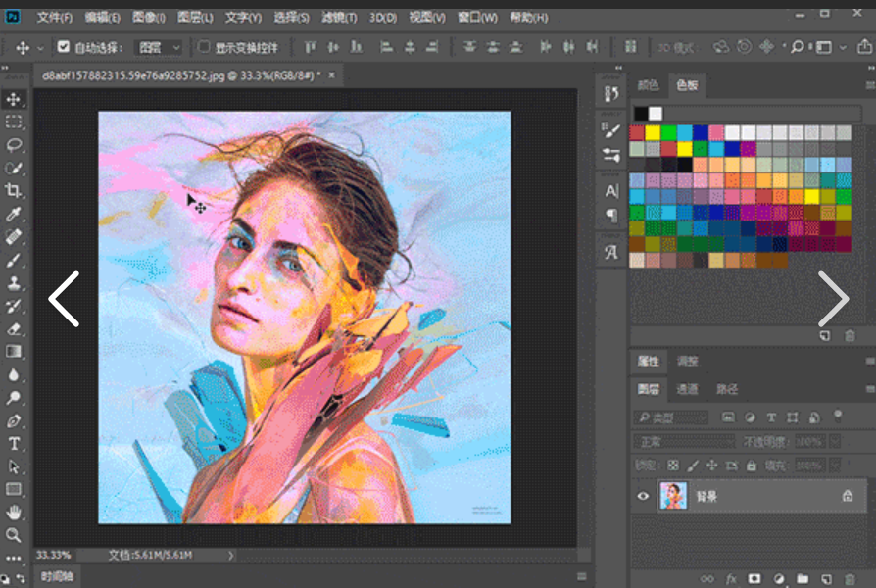
Task: Open the Fill dropdown arrow
Action: click(x=835, y=465)
